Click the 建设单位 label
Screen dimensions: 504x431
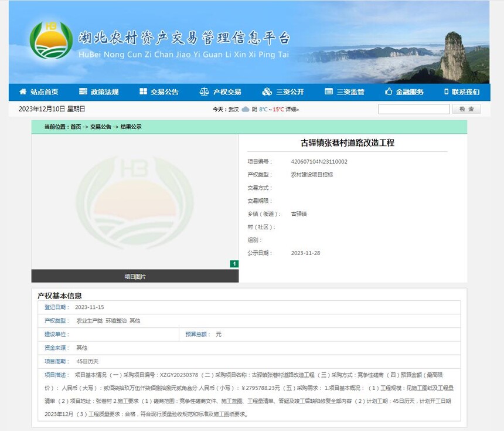click(57, 334)
